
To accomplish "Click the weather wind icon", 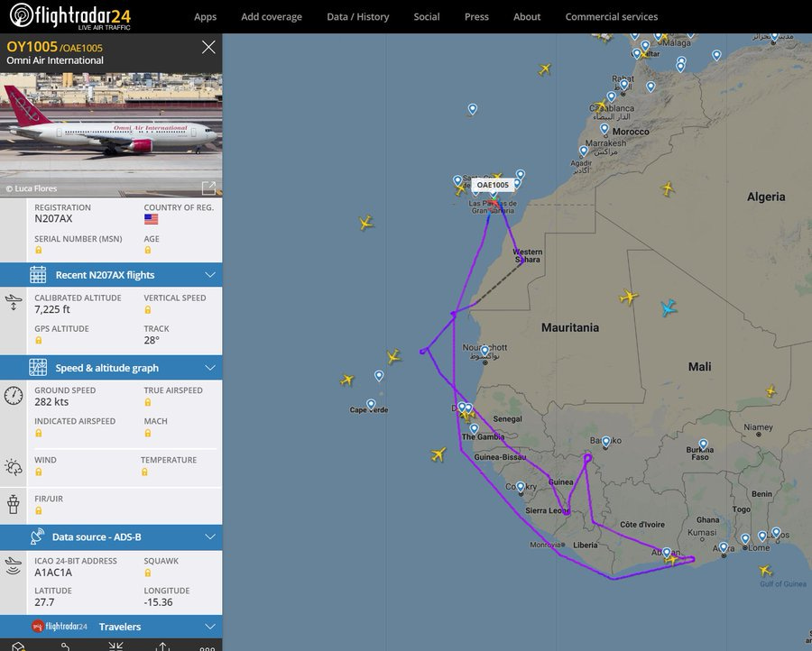I will coord(14,467).
